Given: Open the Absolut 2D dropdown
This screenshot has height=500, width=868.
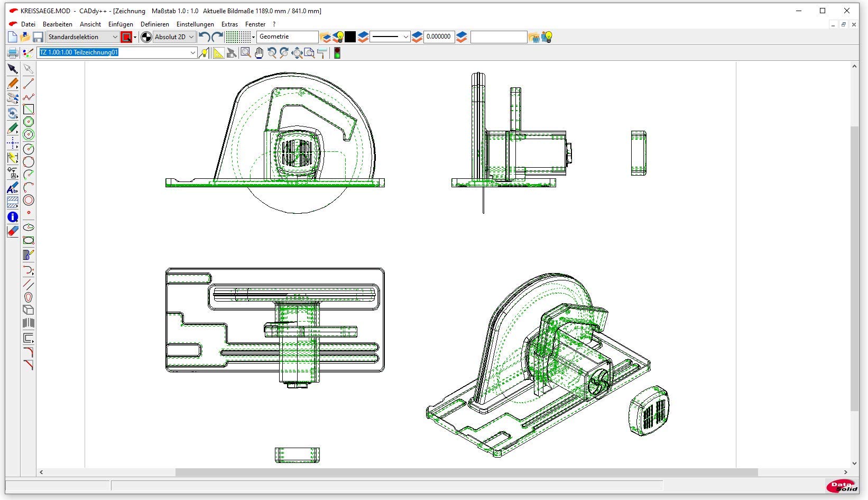Looking at the screenshot, I should [175, 37].
